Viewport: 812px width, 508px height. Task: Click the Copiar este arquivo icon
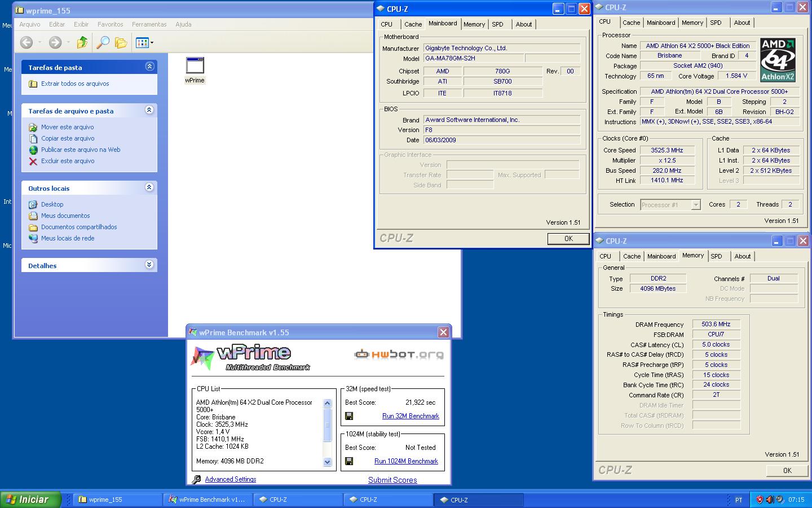tap(33, 138)
